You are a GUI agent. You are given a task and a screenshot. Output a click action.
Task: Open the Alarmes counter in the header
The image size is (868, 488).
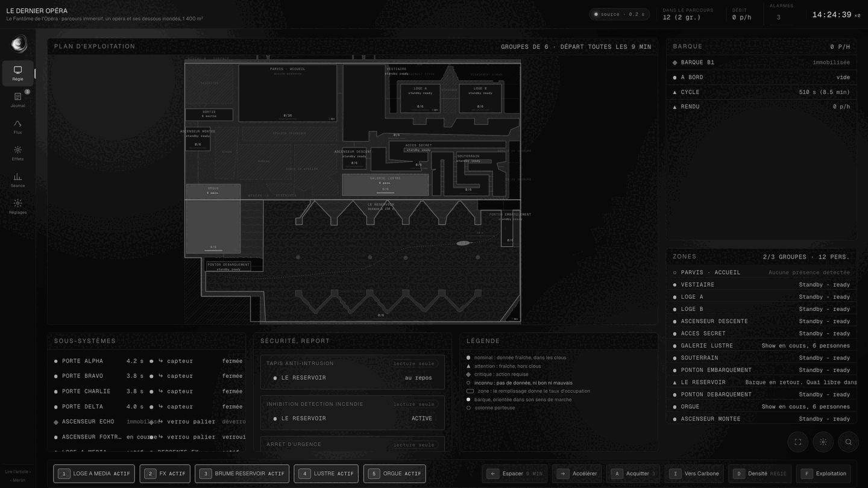click(x=781, y=13)
